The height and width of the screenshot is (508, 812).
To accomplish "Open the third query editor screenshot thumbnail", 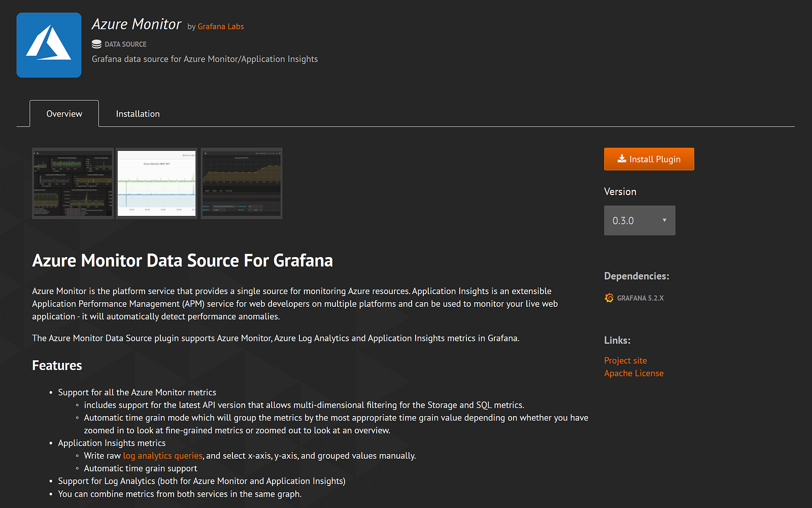I will [242, 183].
